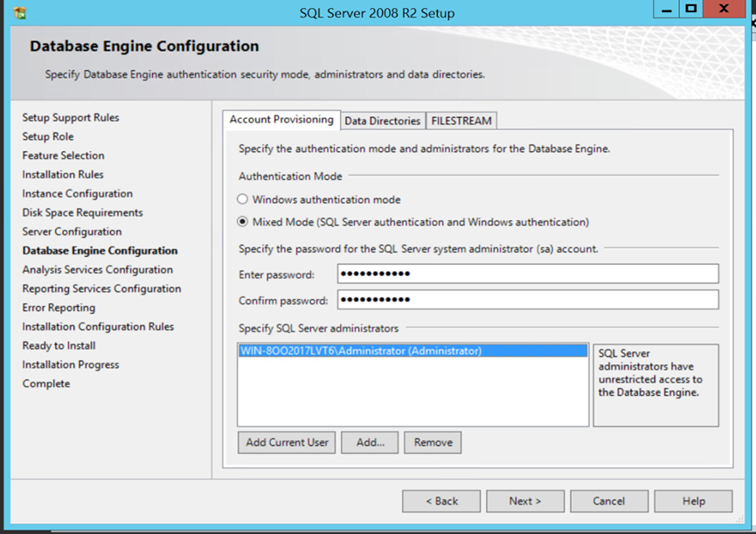Viewport: 756px width, 534px height.
Task: Proceed with the Next > button
Action: point(525,502)
